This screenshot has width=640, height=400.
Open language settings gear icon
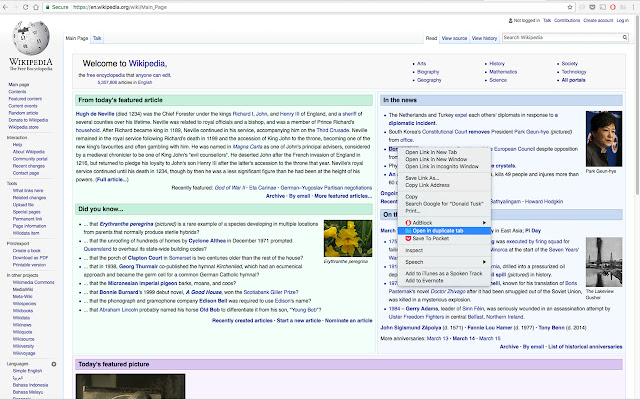coord(54,364)
